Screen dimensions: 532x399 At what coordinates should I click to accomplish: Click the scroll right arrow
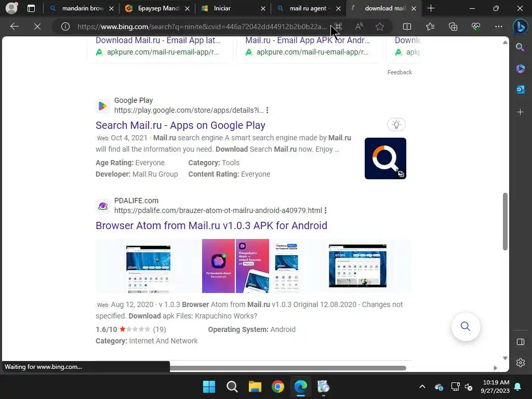pos(495,368)
